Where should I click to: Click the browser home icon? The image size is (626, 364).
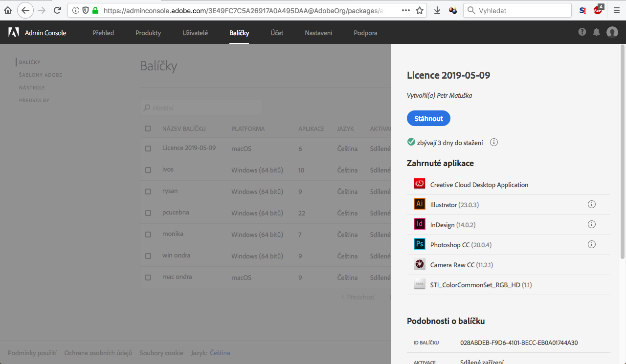(x=7, y=10)
